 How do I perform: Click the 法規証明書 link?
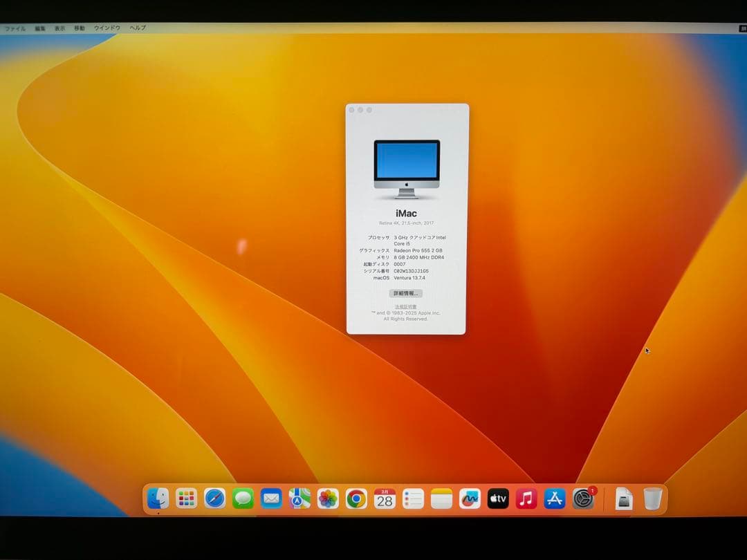click(x=405, y=306)
